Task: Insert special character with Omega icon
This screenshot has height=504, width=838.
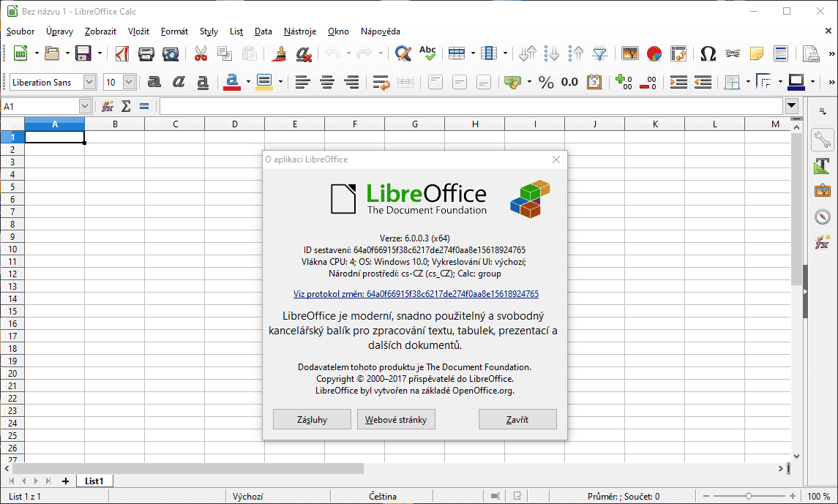Action: (x=708, y=53)
